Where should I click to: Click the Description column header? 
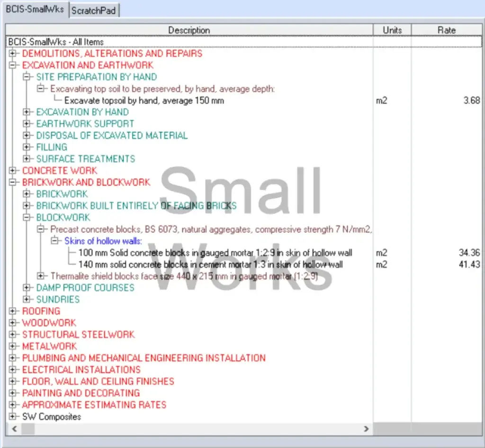tap(189, 30)
